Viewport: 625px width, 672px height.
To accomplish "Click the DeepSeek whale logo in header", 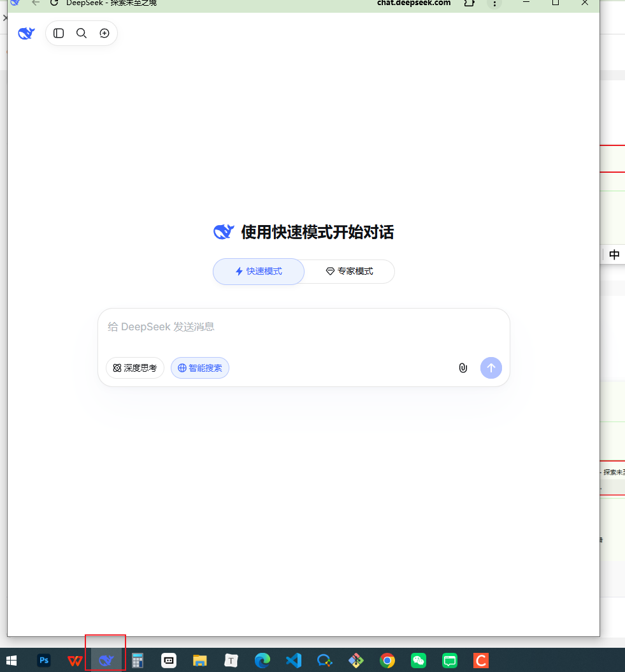I will tap(26, 33).
